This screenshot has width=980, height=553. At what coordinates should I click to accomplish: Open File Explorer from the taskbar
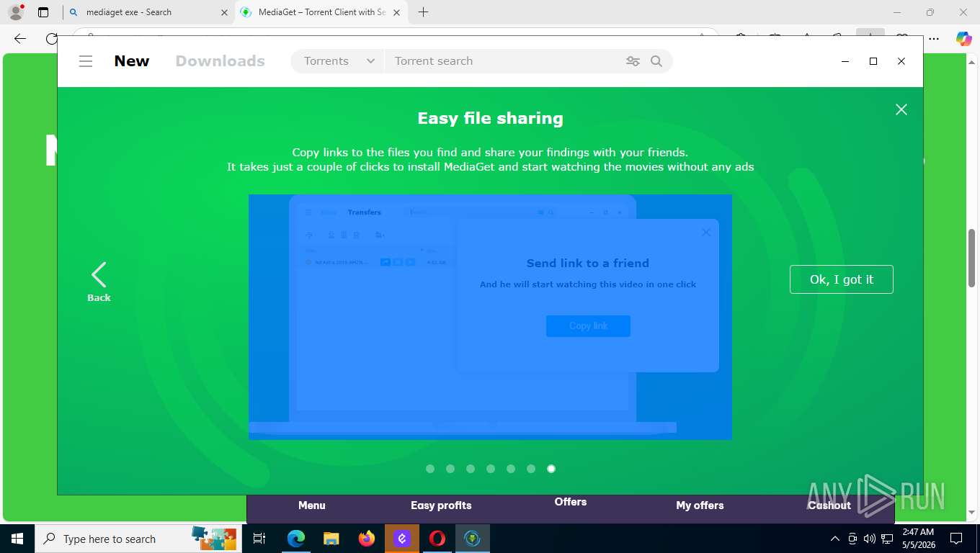tap(331, 539)
